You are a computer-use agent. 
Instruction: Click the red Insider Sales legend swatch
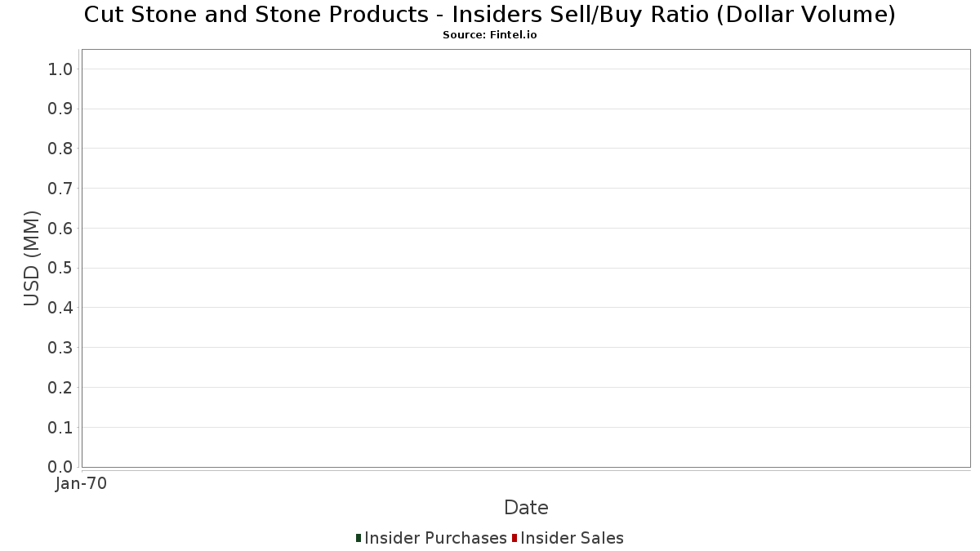(x=514, y=538)
